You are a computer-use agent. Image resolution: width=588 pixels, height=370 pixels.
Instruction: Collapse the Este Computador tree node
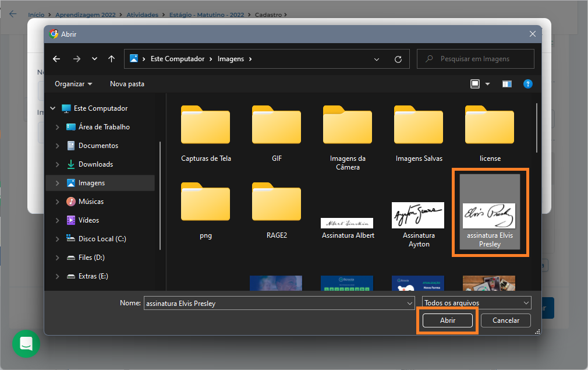53,108
